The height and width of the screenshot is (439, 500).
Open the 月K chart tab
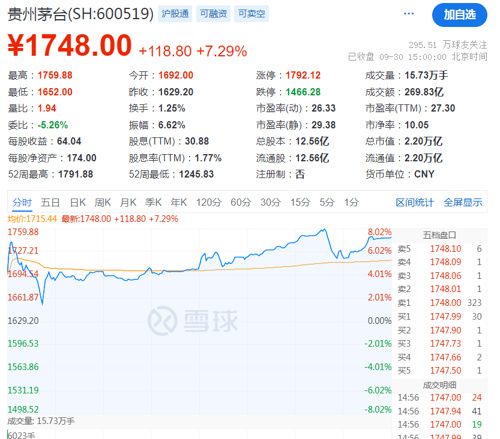128,202
